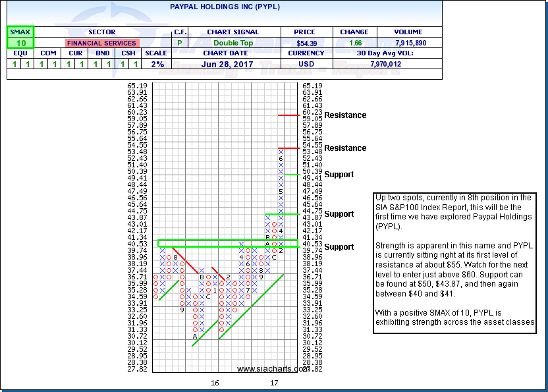Click the 1.66 change value

tap(356, 43)
